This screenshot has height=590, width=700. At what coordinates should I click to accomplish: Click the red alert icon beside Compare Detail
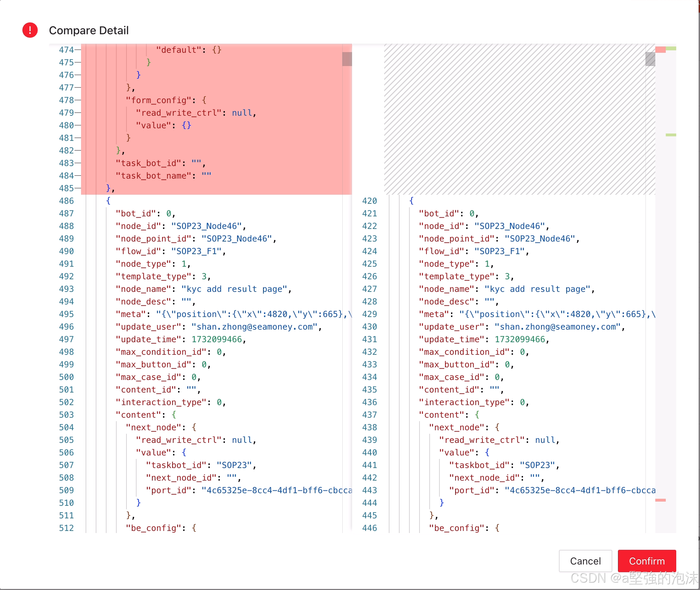(30, 30)
